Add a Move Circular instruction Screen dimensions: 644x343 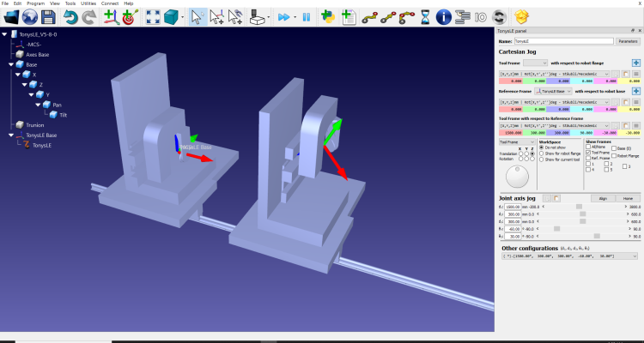407,17
